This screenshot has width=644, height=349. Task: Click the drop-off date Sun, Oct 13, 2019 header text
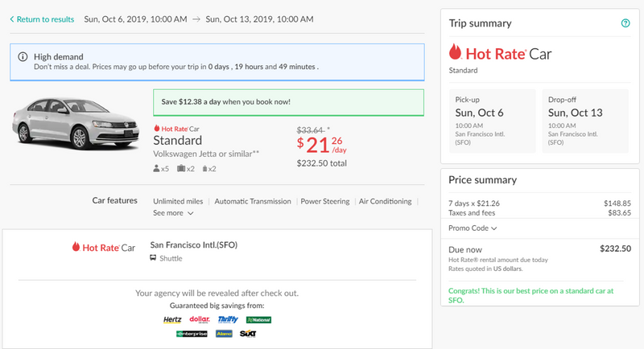259,19
